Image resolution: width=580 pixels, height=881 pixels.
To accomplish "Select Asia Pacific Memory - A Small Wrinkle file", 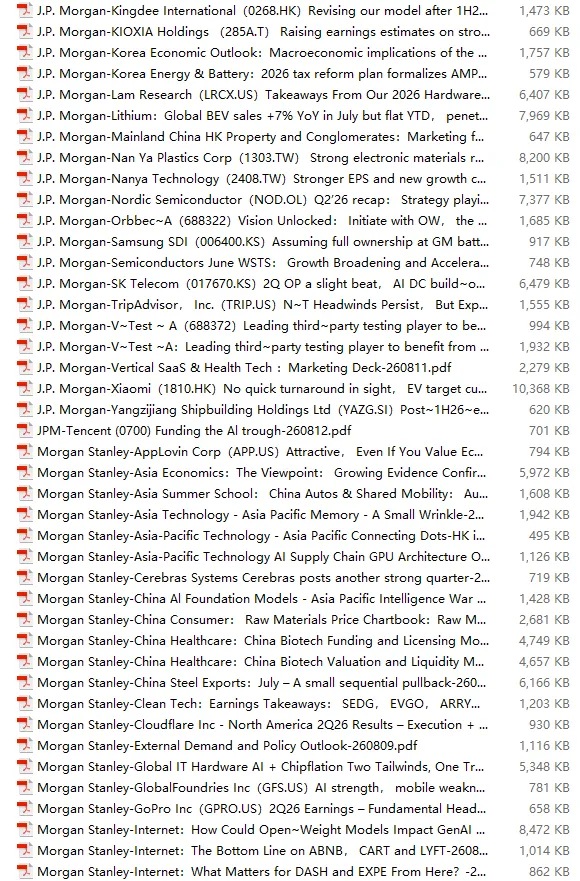I will pyautogui.click(x=260, y=515).
